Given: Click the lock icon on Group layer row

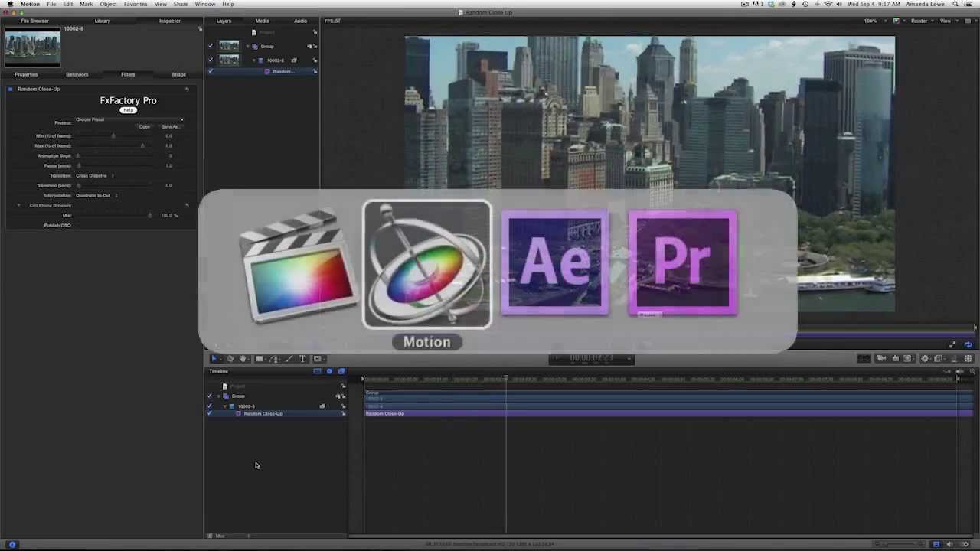Looking at the screenshot, I should [x=315, y=46].
